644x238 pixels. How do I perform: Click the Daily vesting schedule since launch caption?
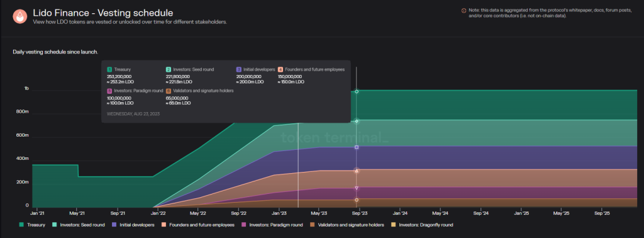(x=55, y=52)
